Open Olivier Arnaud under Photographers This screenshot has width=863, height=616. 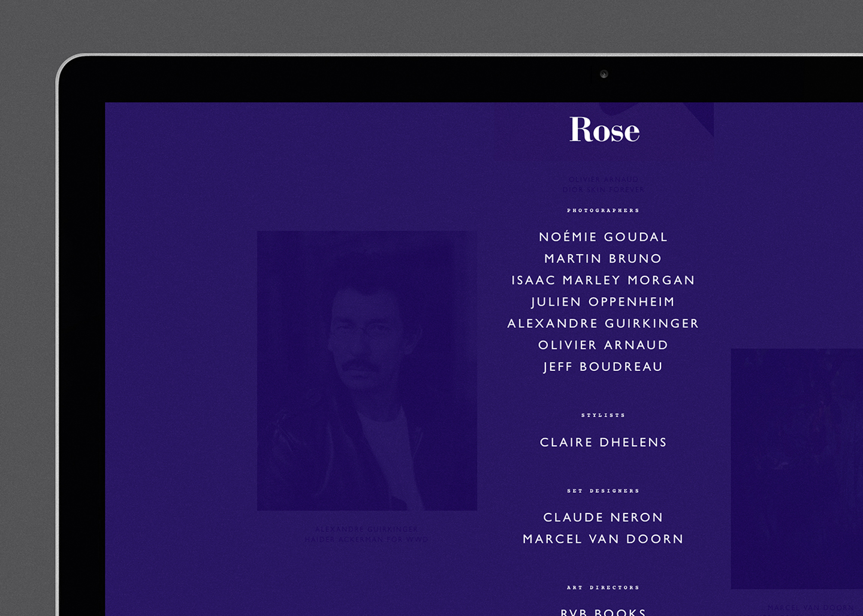(x=603, y=345)
